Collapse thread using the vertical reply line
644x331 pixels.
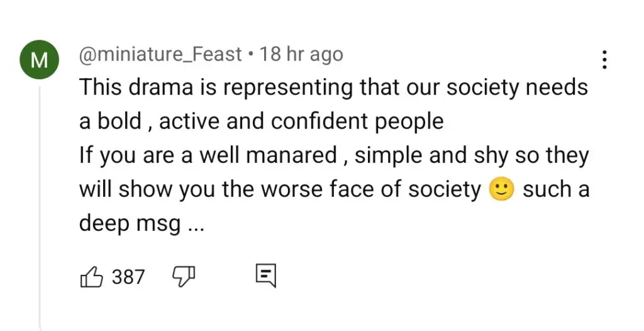[x=40, y=206]
